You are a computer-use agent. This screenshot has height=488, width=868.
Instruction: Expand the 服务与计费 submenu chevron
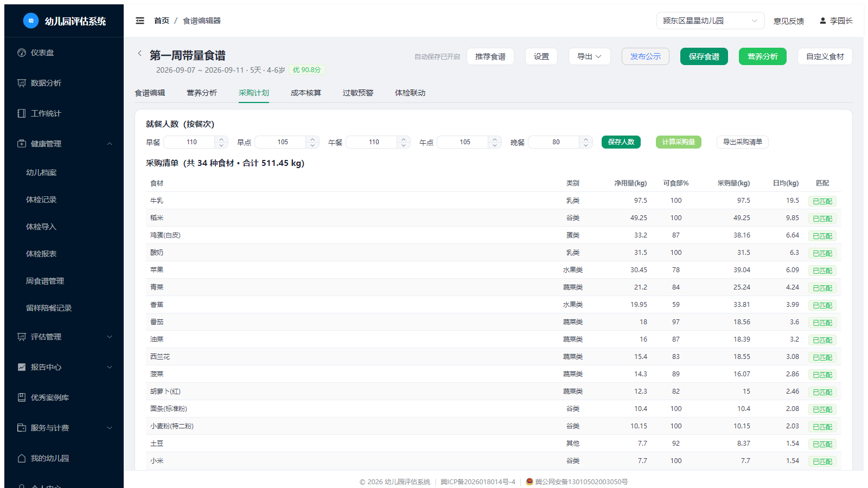coord(110,428)
